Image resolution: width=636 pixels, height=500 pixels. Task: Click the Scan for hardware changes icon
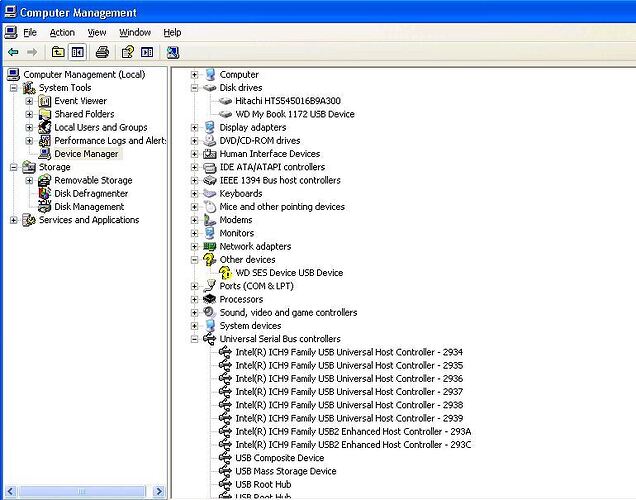point(172,52)
